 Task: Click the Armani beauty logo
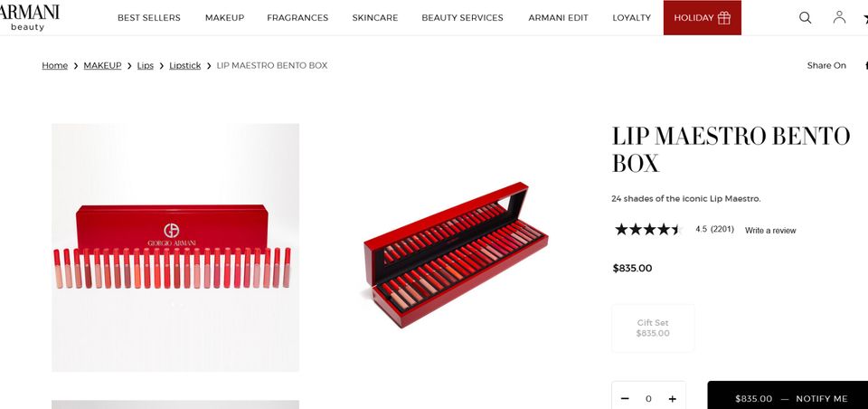point(28,17)
